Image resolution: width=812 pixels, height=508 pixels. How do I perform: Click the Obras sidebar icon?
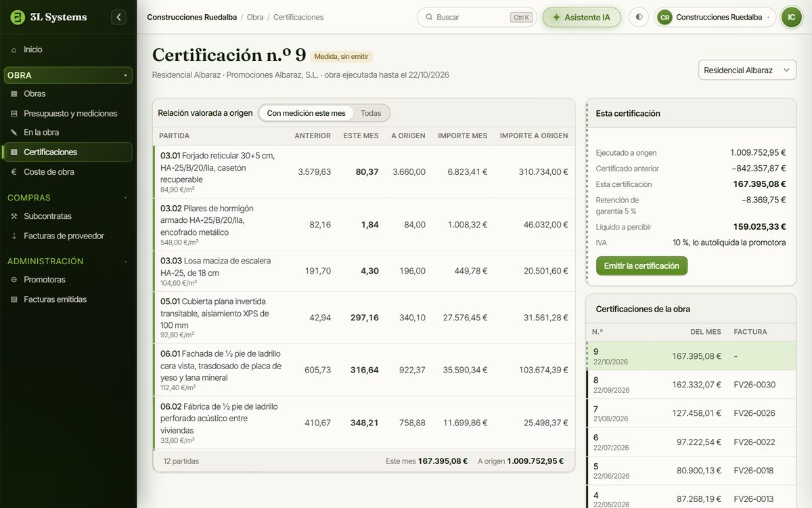(x=14, y=93)
